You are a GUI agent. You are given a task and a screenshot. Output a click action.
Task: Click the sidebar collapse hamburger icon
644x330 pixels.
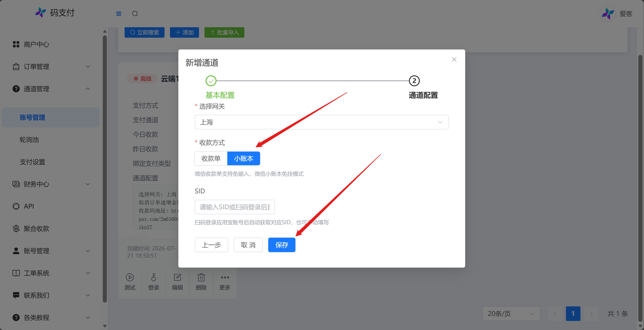pos(118,13)
